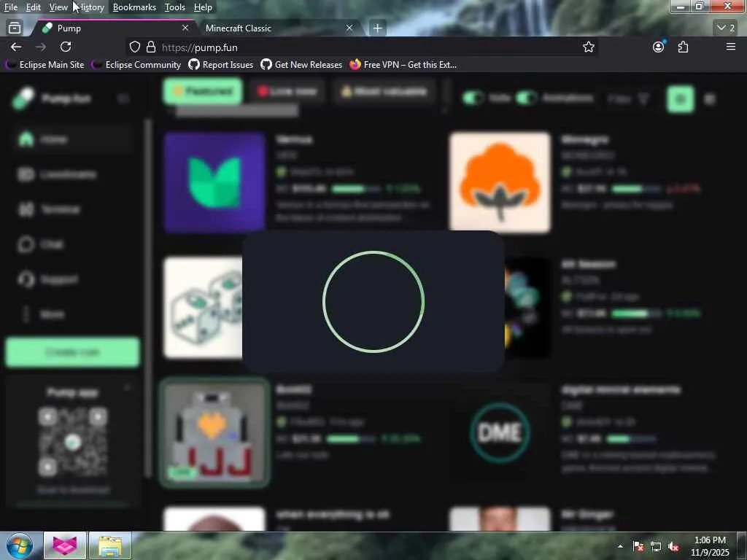Select the green Featured filter button
The width and height of the screenshot is (747, 560).
click(x=203, y=91)
